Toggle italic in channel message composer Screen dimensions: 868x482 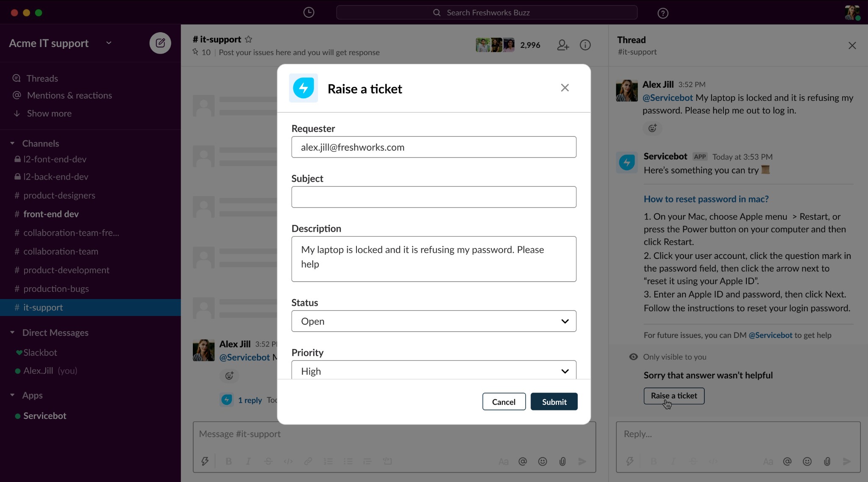(248, 461)
